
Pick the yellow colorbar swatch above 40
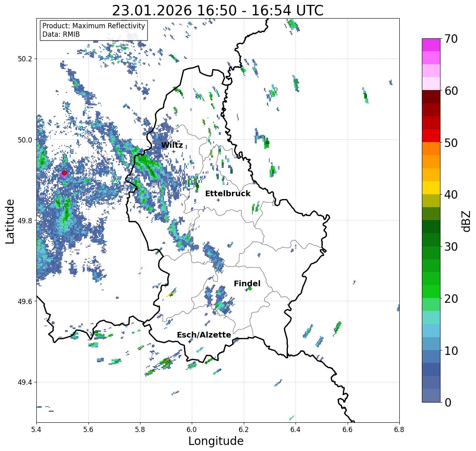[431, 188]
